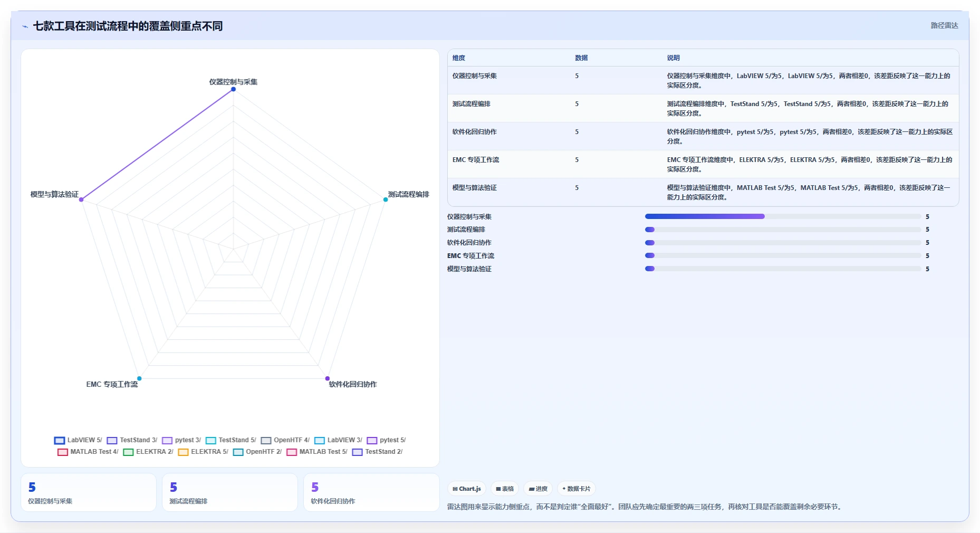The width and height of the screenshot is (980, 533).
Task: Click the 仪器控制与采集 progress bar
Action: pyautogui.click(x=783, y=216)
